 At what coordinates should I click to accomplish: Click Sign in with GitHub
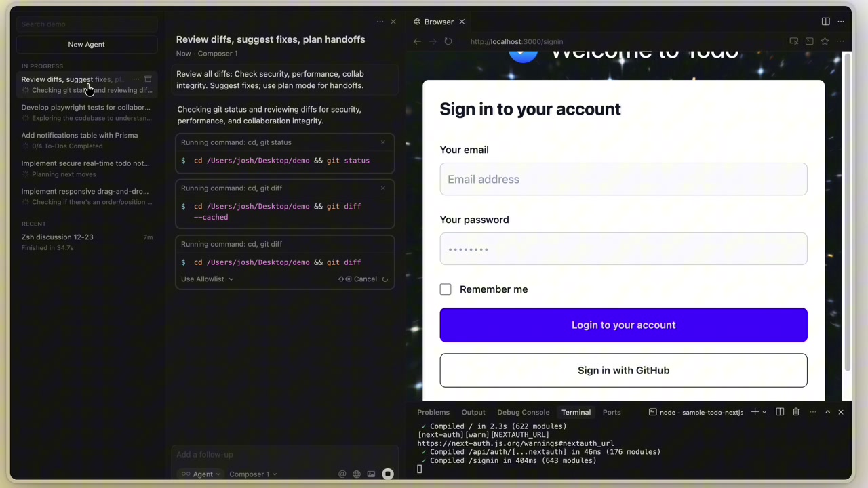click(623, 370)
